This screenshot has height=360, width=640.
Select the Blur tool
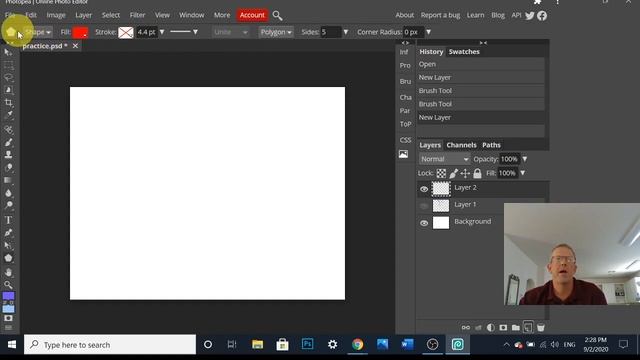(8, 193)
